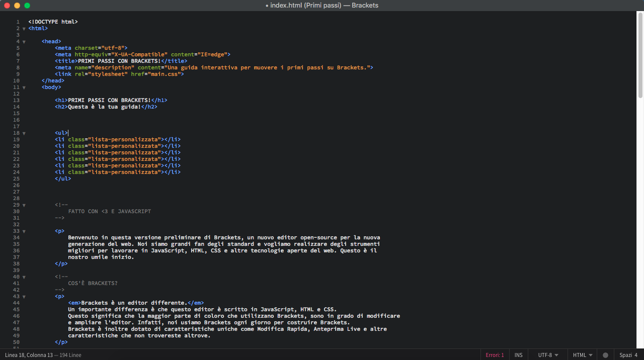Viewport: 644px width, 360px height.
Task: Click the main.css href text in line 9
Action: point(164,74)
